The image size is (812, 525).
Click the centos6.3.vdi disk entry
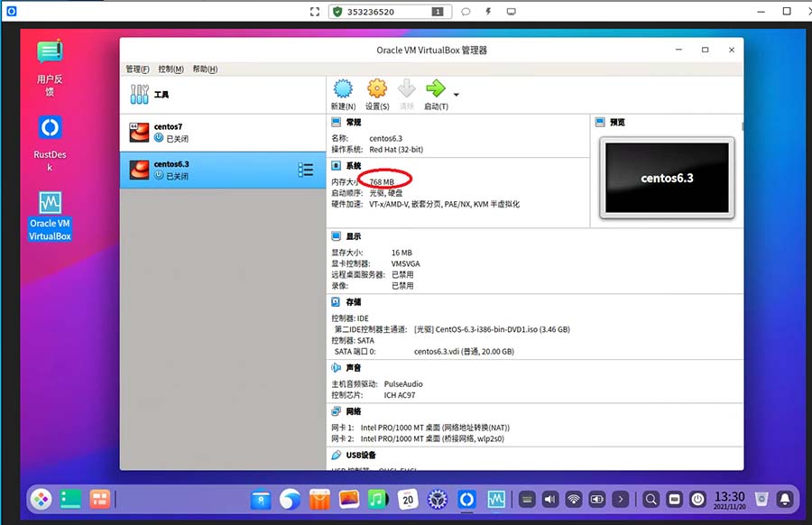click(464, 351)
